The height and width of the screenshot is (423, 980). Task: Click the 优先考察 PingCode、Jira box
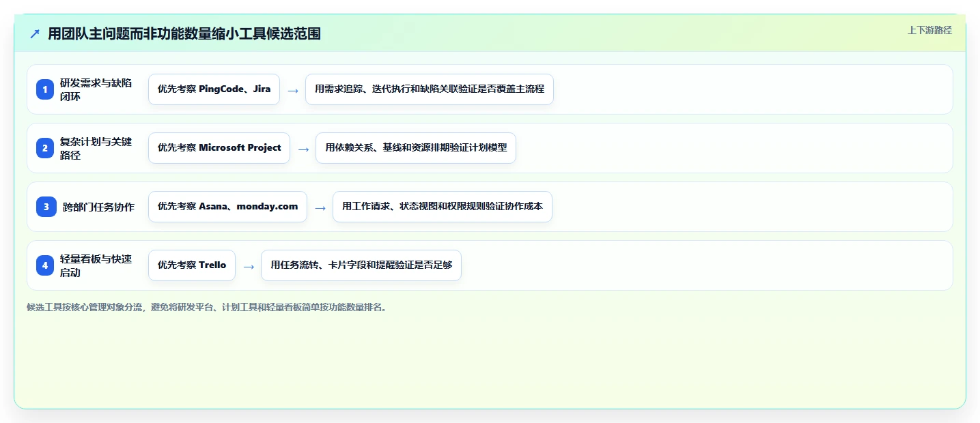point(214,89)
